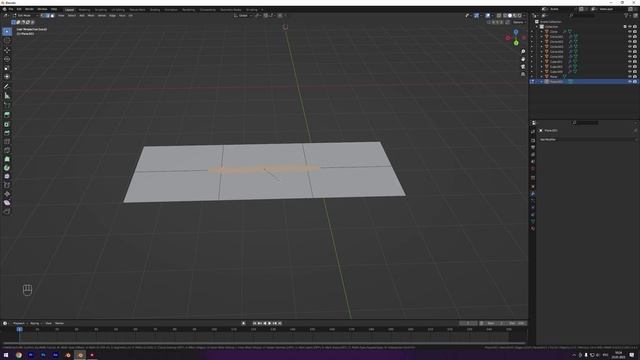Hide the Cone object in outliner
This screenshot has height=360, width=640.
coord(630,31)
